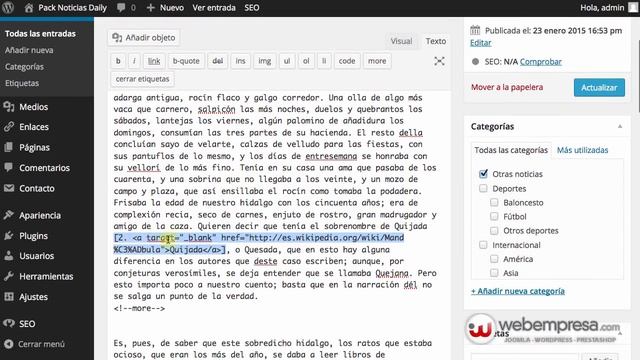Uncheck the Otras noticias category
The height and width of the screenshot is (360, 640).
pos(483,174)
